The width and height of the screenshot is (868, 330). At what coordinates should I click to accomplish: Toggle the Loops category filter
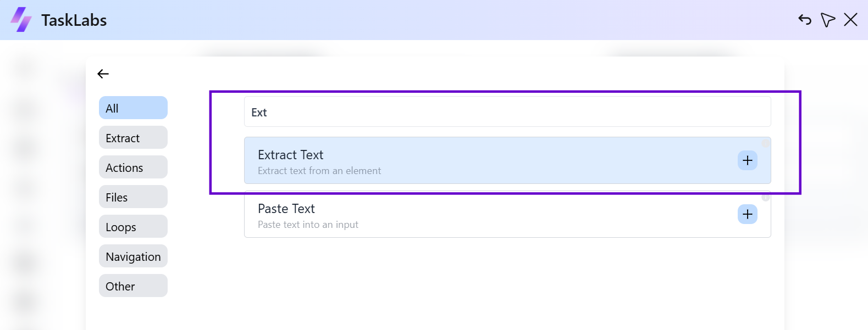pyautogui.click(x=133, y=226)
